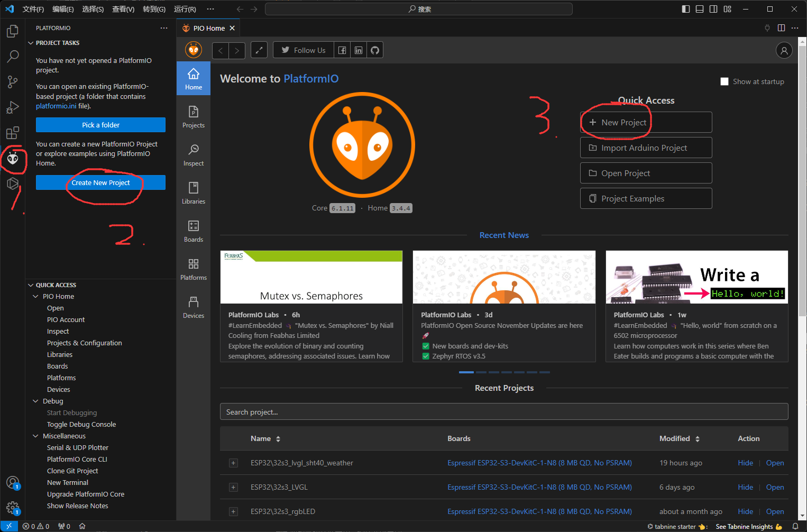Expand ESP32\32s3_rgbLED project row
The width and height of the screenshot is (807, 532).
(x=233, y=511)
